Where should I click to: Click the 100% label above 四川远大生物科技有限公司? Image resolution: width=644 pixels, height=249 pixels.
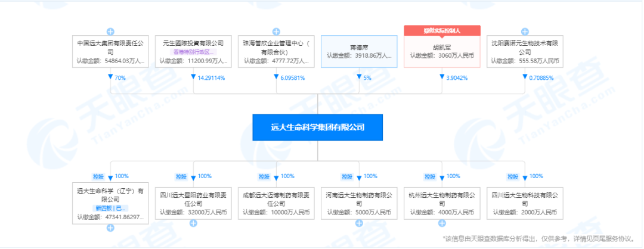(536, 176)
